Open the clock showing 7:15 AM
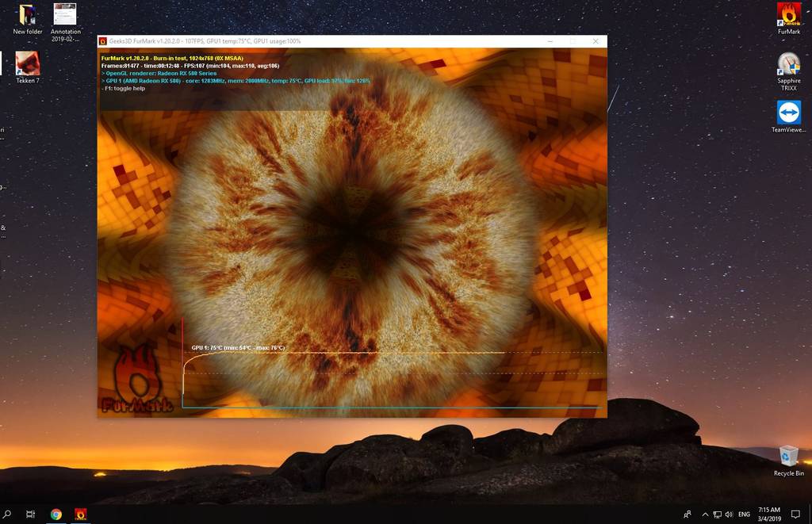The image size is (812, 524). [769, 514]
